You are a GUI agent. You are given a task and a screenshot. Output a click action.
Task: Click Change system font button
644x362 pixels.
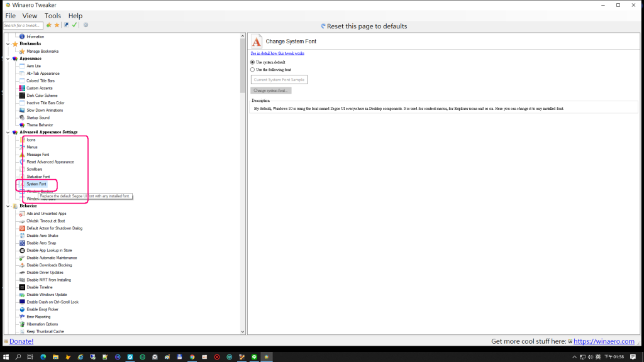(x=270, y=90)
